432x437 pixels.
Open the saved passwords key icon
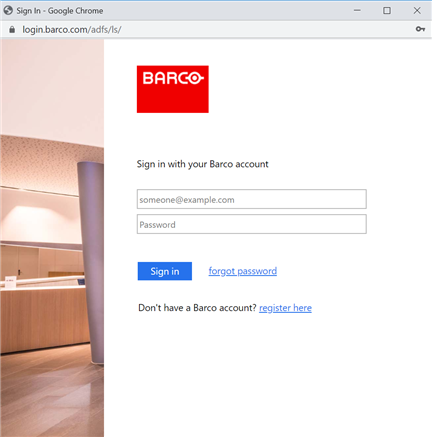point(420,29)
